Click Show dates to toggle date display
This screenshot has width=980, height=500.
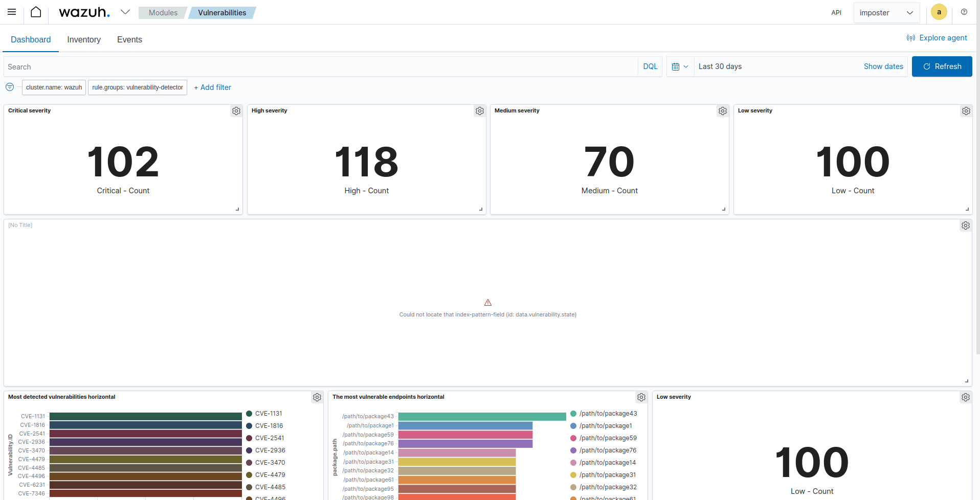coord(883,66)
